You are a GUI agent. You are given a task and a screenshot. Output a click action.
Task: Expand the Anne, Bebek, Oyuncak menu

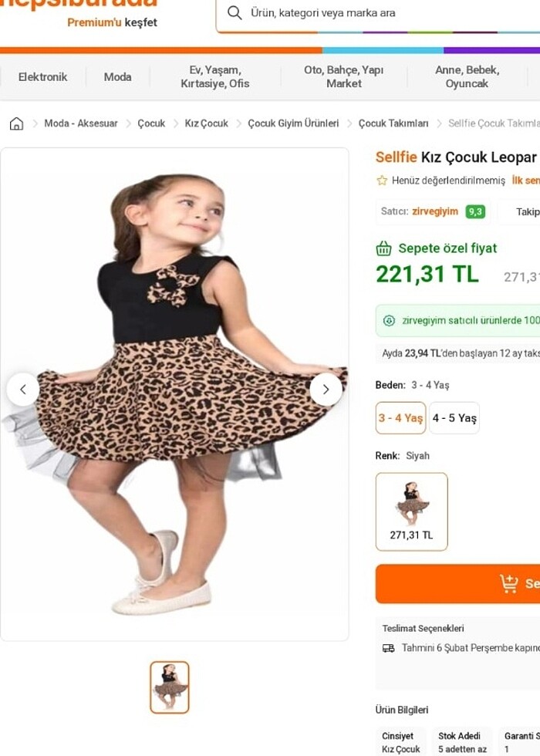click(467, 77)
